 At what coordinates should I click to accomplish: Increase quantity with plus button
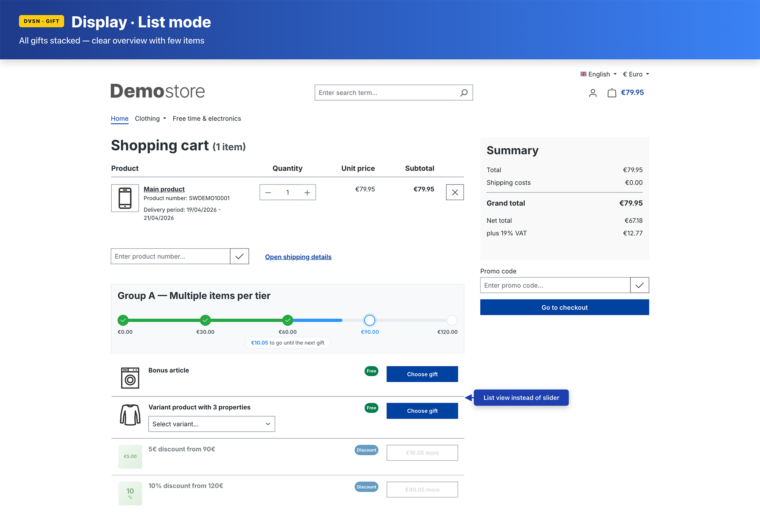307,193
